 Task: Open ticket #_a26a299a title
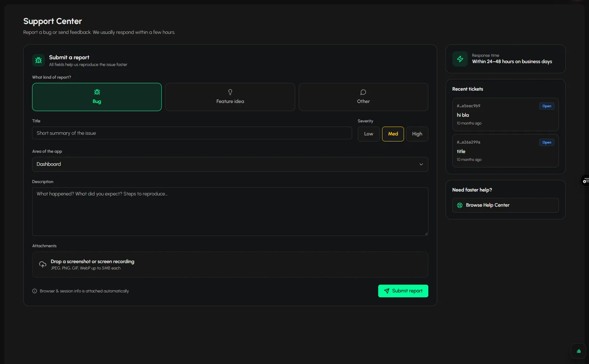coord(505,151)
